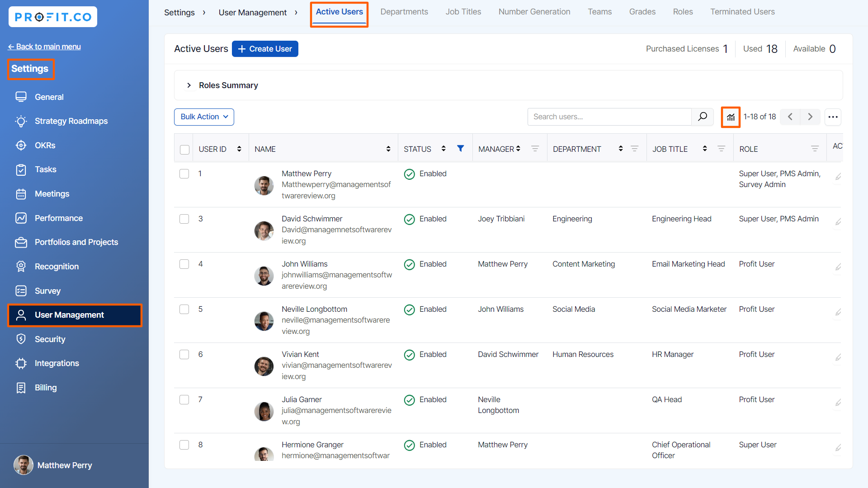Tick the checkbox for Vivian Kent
This screenshot has width=868, height=488.
pos(184,355)
